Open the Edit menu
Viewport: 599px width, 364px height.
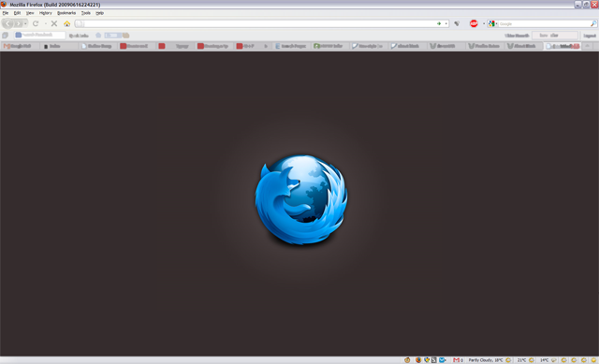point(17,13)
